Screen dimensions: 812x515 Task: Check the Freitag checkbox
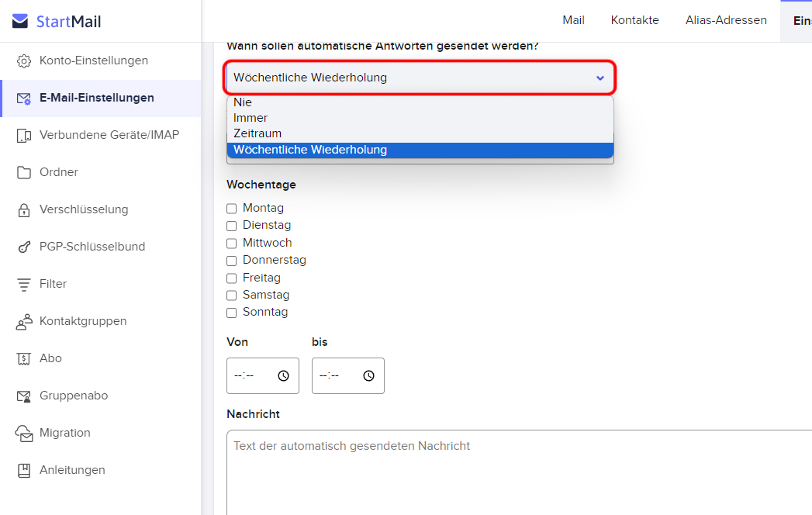click(231, 278)
